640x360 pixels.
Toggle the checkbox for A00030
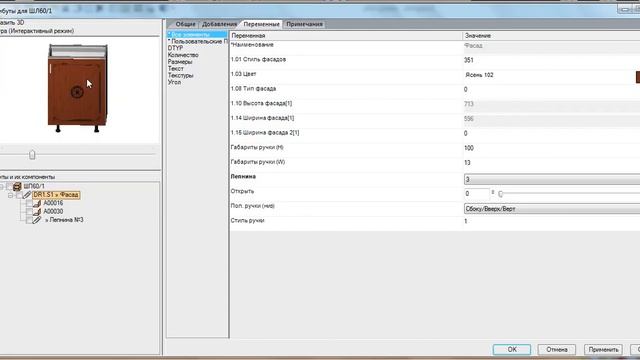tap(29, 211)
